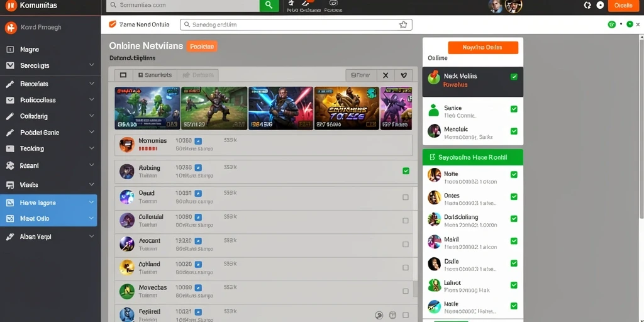Click the orange Komunitas logo icon
Screen dimensions: 644x322
point(11,6)
